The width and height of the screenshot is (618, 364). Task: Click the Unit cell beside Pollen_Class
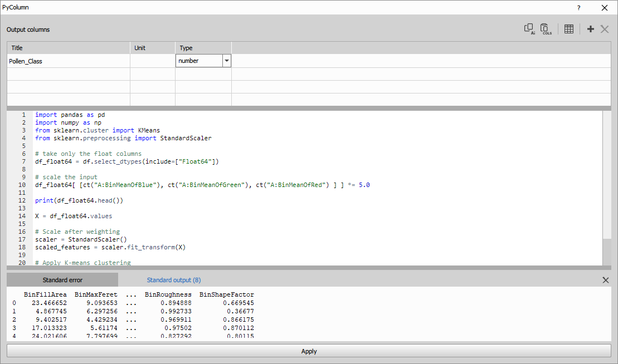tap(152, 61)
